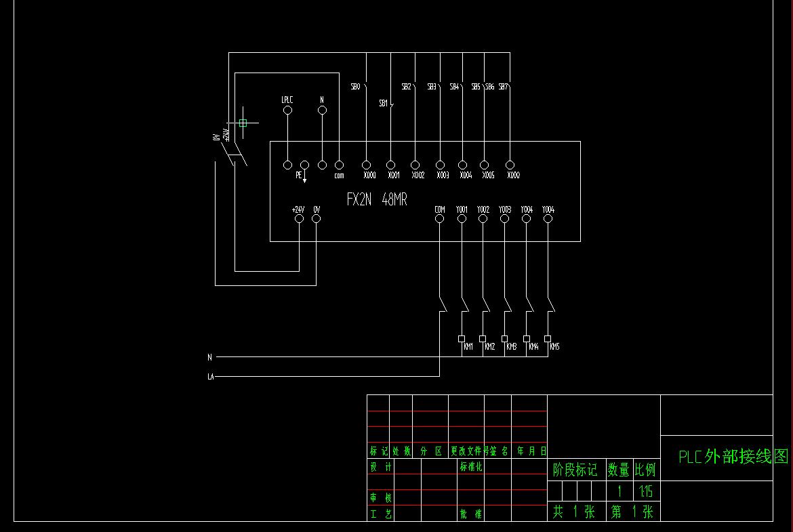
Task: Select the 1:15 scale value
Action: point(646,491)
